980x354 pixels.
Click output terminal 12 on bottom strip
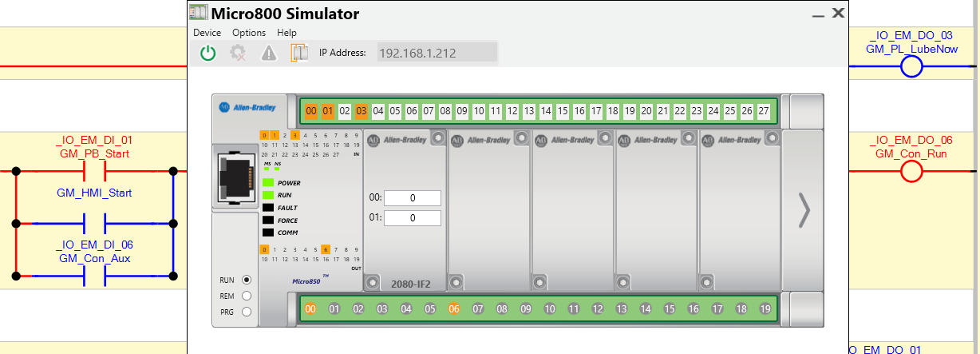(x=598, y=308)
